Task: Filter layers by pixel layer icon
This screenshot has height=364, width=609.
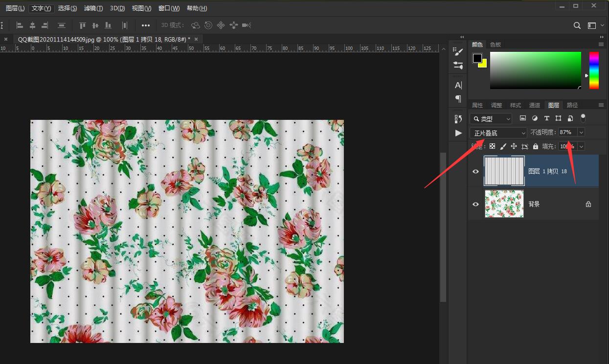Action: pyautogui.click(x=522, y=118)
